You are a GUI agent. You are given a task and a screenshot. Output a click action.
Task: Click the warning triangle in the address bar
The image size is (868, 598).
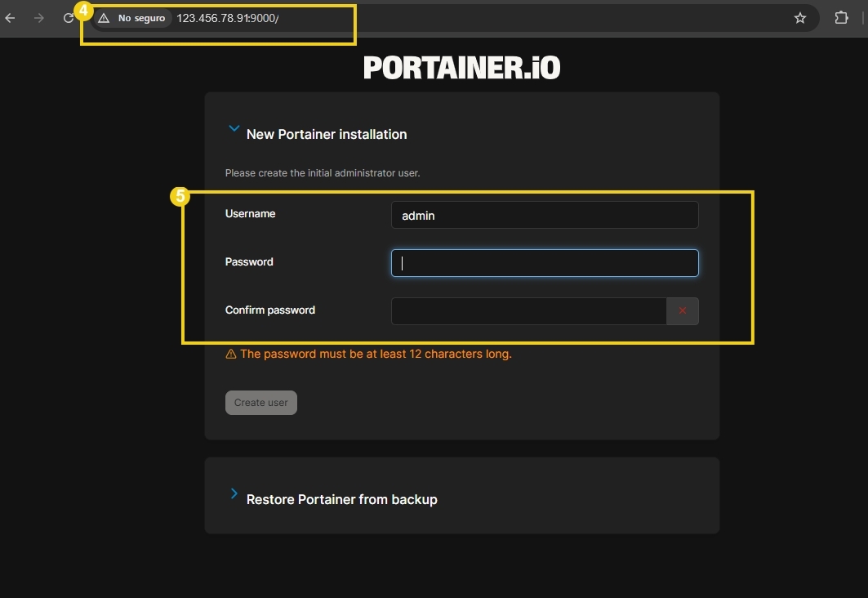(x=102, y=17)
